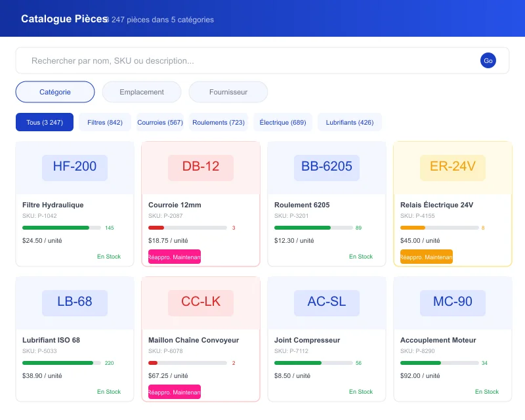Select the CC-LK part badge
525x420 pixels.
pyautogui.click(x=201, y=302)
